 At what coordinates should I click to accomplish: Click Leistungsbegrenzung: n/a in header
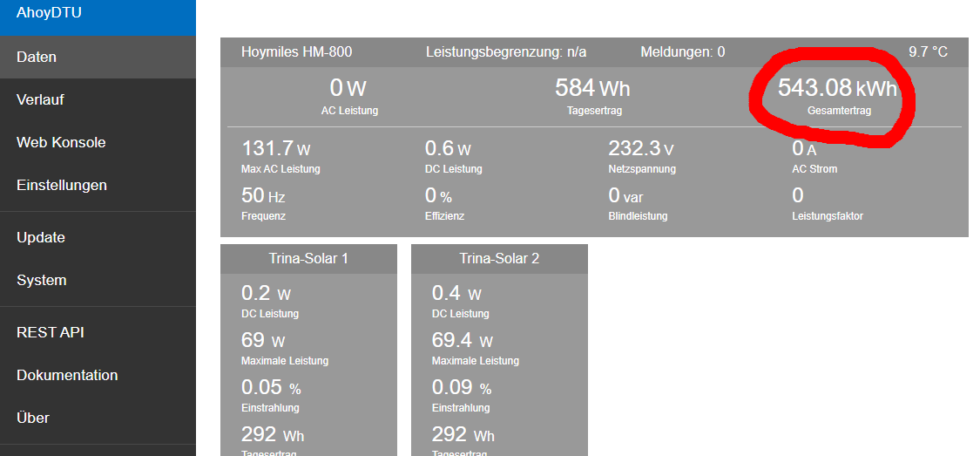(x=505, y=52)
